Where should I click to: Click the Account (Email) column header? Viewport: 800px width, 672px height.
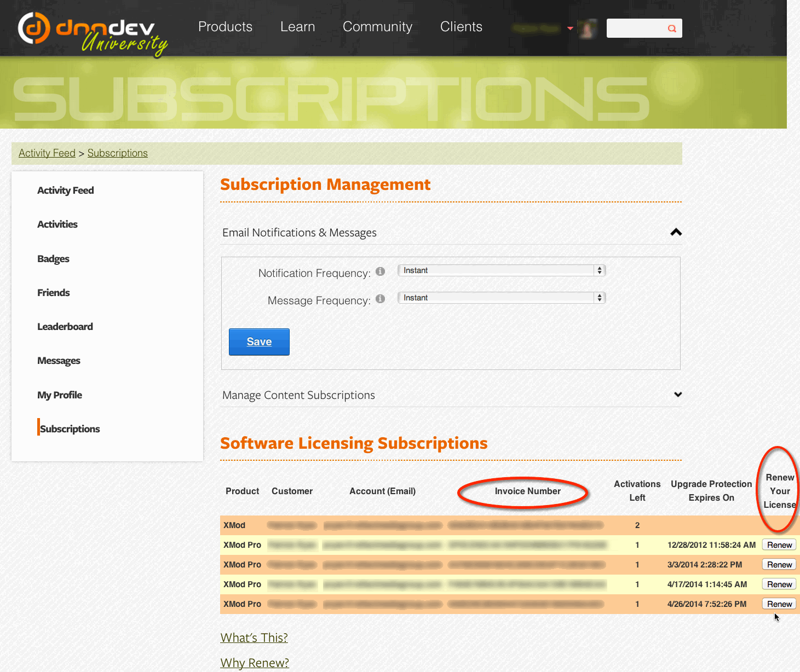pyautogui.click(x=383, y=491)
